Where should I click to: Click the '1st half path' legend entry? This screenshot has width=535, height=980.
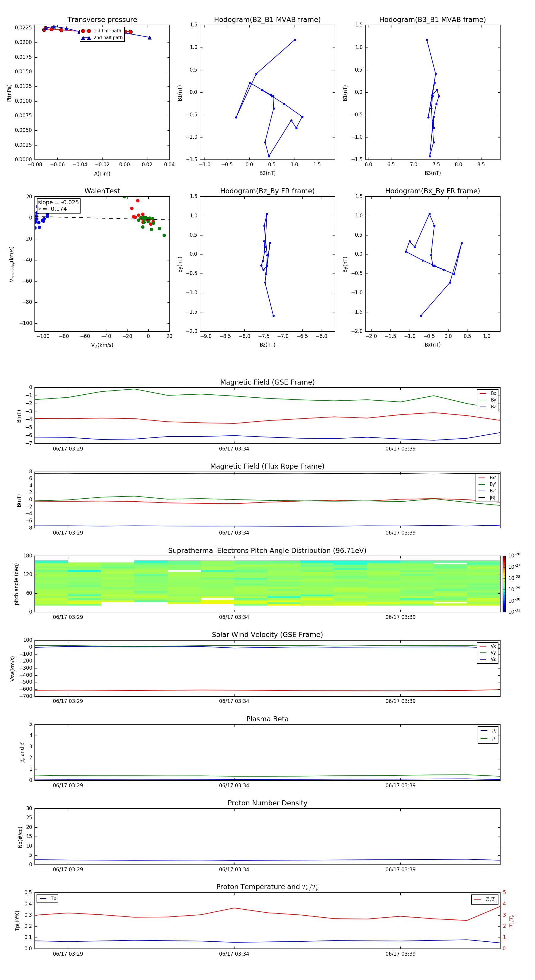(101, 31)
